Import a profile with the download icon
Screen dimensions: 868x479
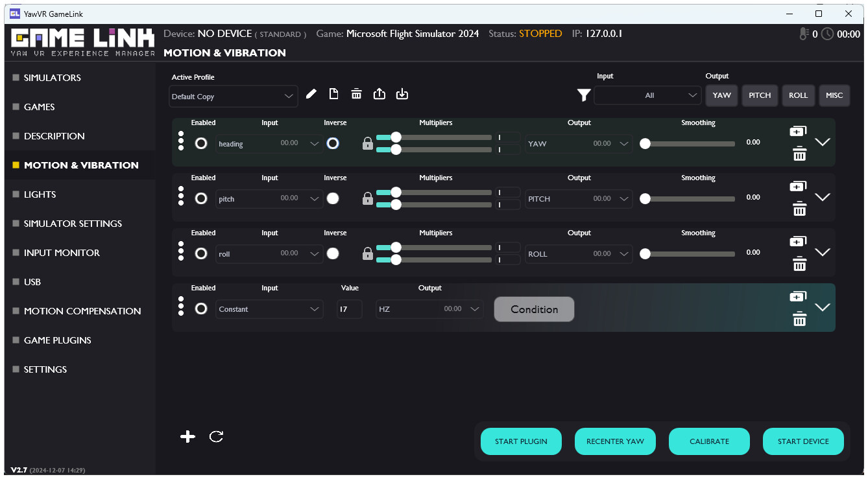point(402,94)
